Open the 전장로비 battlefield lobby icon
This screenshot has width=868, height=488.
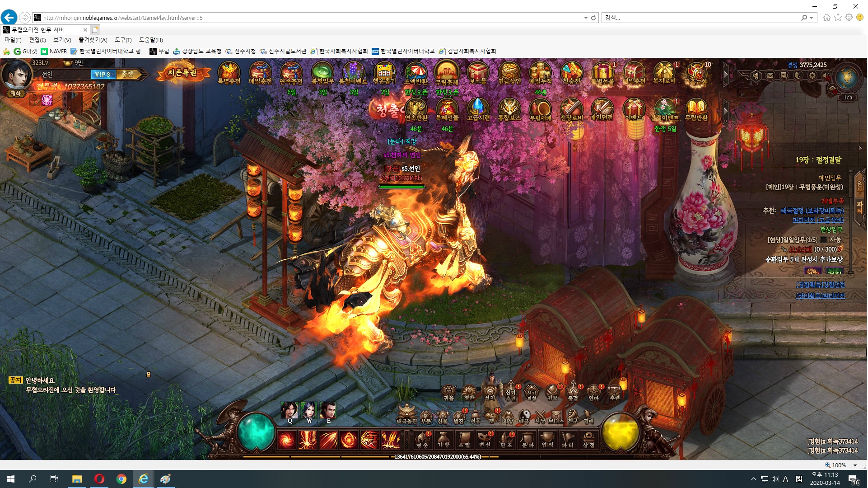tap(571, 110)
